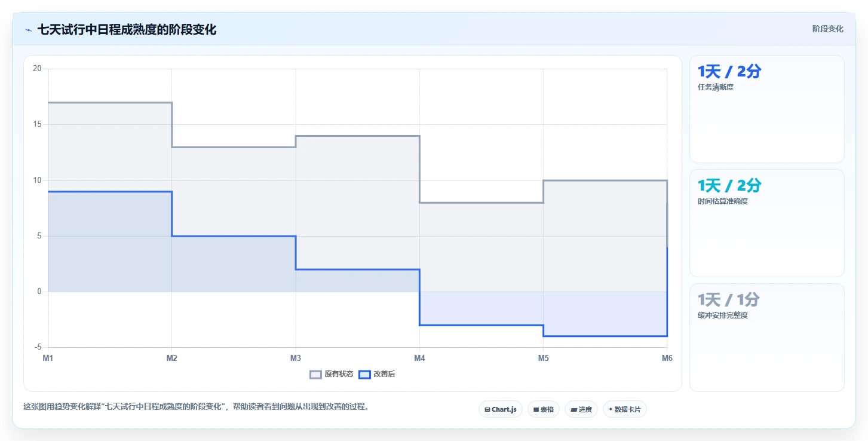Click the 进度 tag chip
Viewport: 868px width, 441px height.
pyautogui.click(x=581, y=409)
